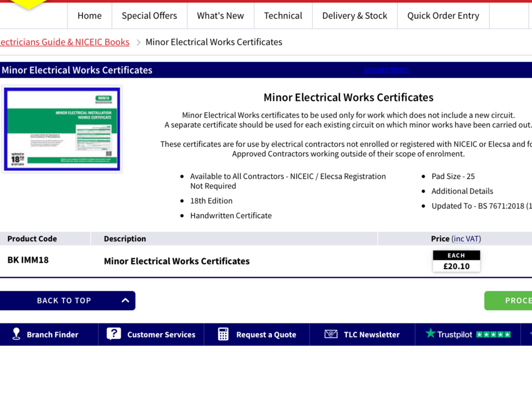This screenshot has height=399, width=532.
Task: Open Special Offers page
Action: [x=149, y=15]
